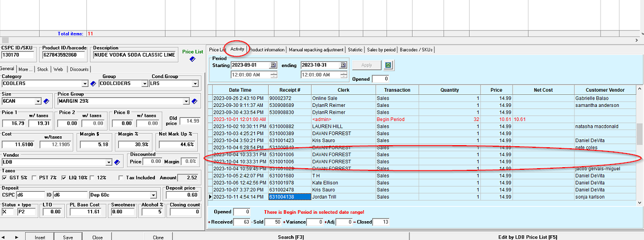Toggle 12% tax checkbox
Screen dimensions: 644x240
pyautogui.click(x=93, y=178)
